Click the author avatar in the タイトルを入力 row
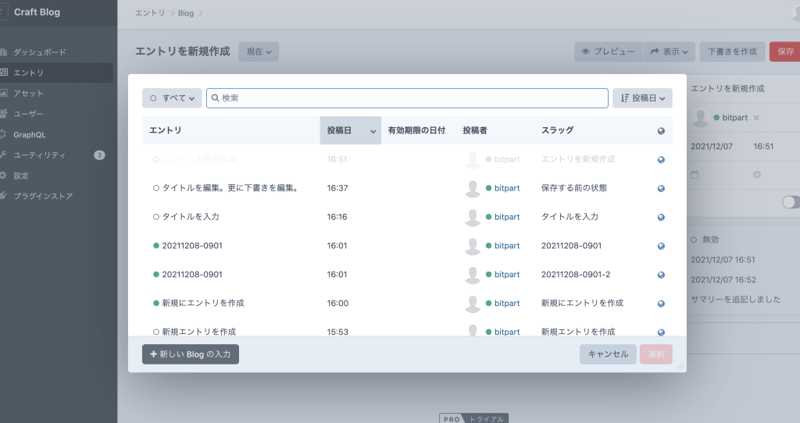This screenshot has height=423, width=800. pos(473,217)
